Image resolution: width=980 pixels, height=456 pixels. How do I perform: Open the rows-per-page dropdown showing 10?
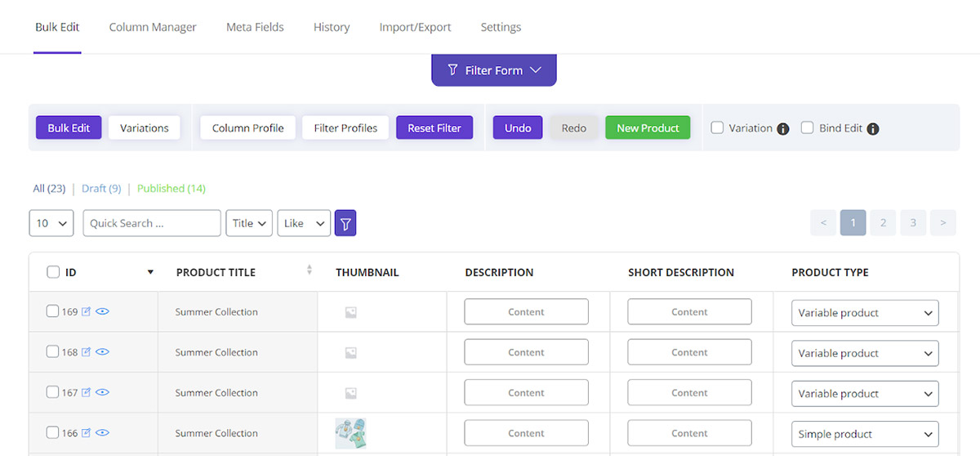pyautogui.click(x=51, y=223)
